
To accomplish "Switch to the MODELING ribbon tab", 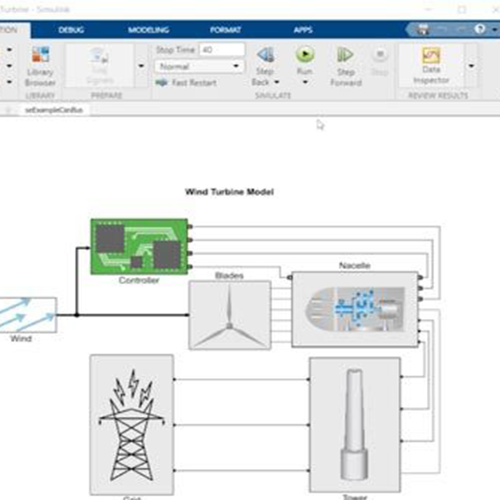I will coord(149,30).
